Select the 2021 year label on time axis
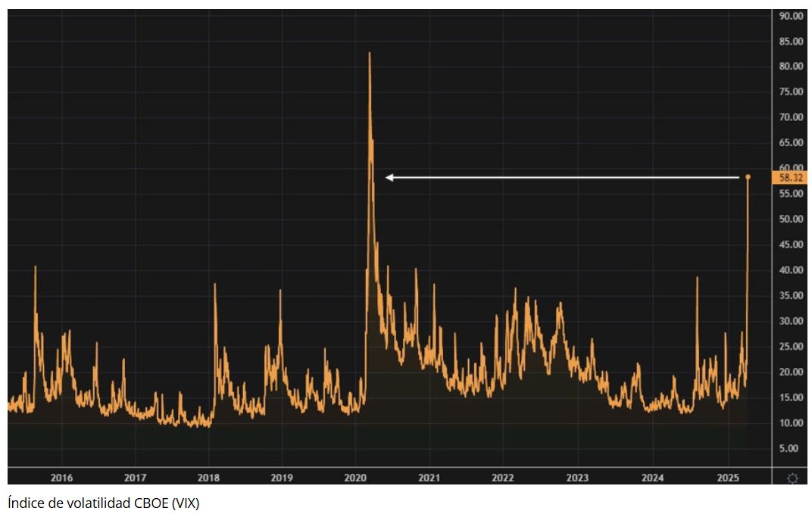Image resolution: width=812 pixels, height=514 pixels. click(429, 477)
